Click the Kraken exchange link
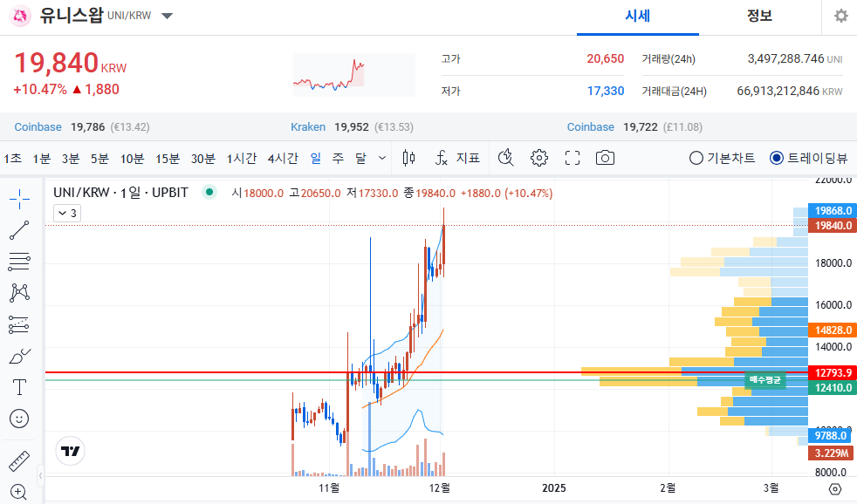The image size is (857, 504). click(x=308, y=126)
